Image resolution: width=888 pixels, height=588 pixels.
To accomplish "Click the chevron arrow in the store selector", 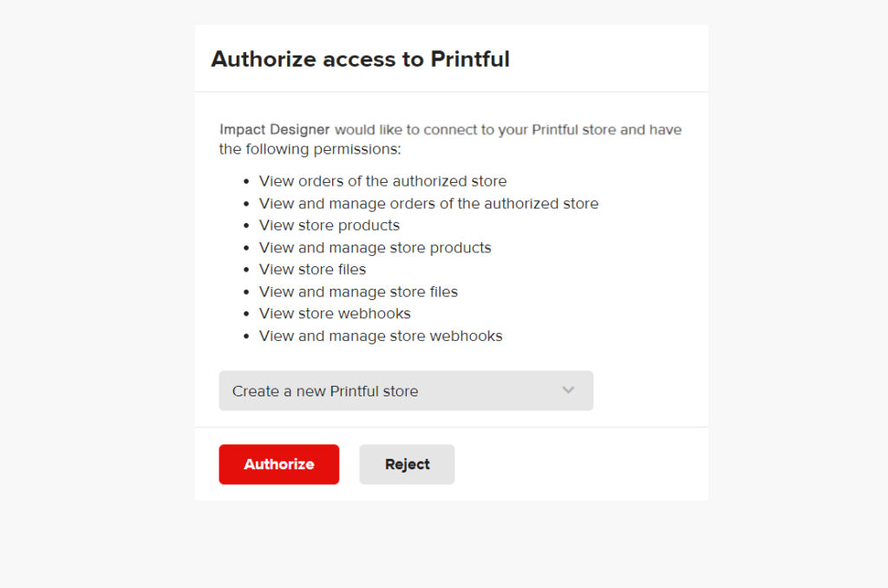I will click(568, 390).
